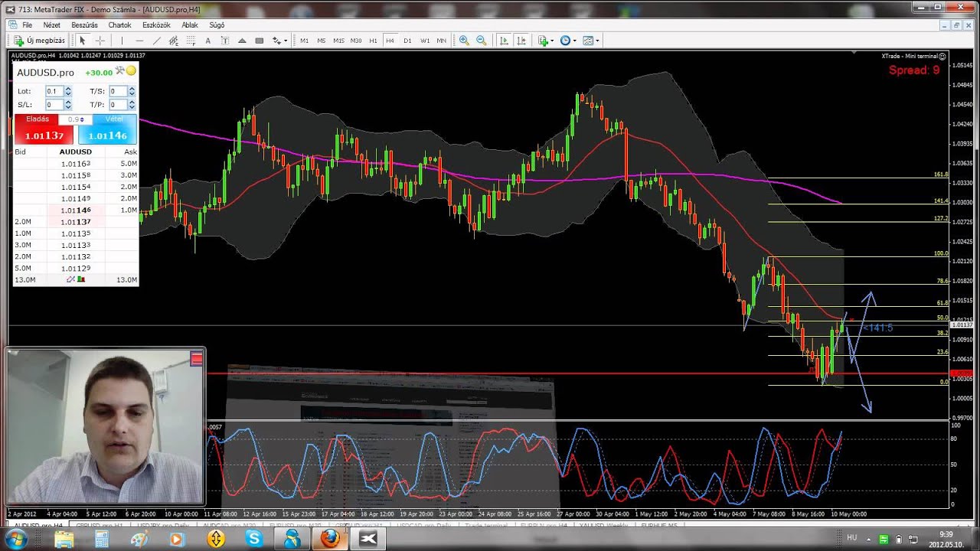Open the templates dropdown
Screen dimensions: 980x551
click(591, 41)
